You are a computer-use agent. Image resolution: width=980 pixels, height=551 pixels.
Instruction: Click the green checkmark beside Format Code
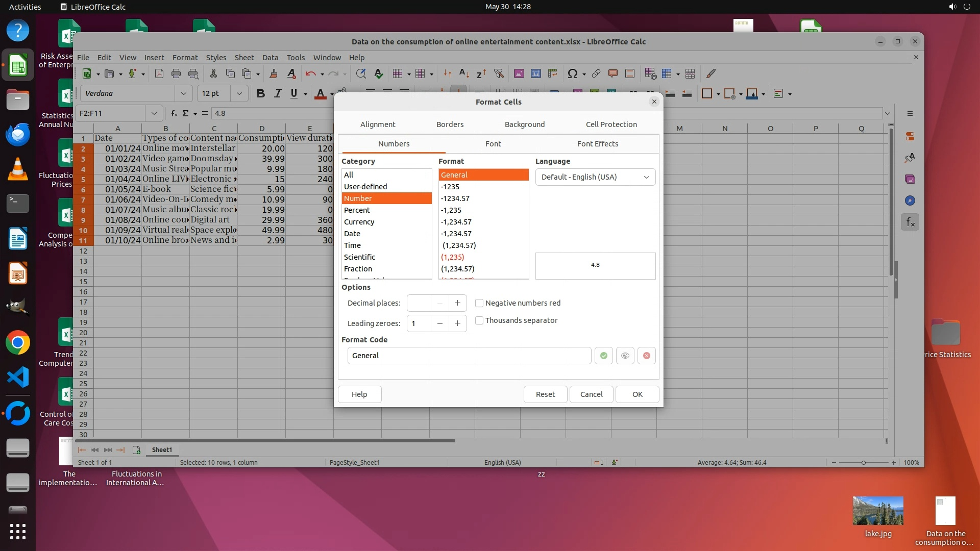tap(604, 356)
